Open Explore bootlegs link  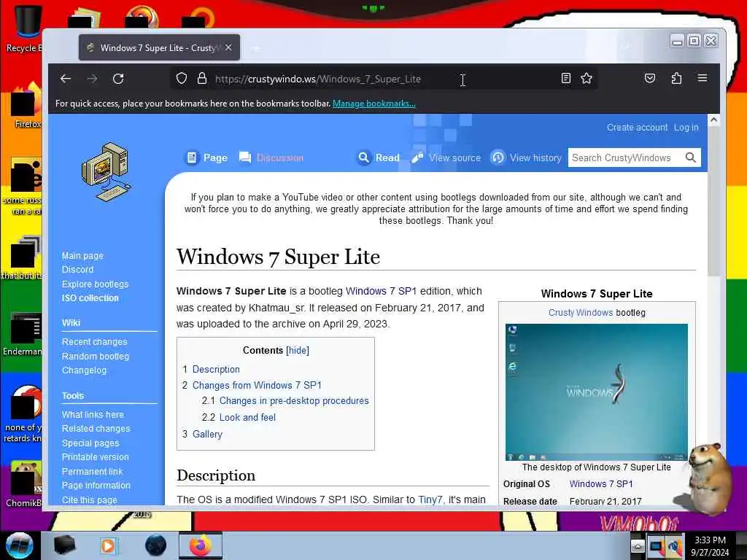pos(96,284)
